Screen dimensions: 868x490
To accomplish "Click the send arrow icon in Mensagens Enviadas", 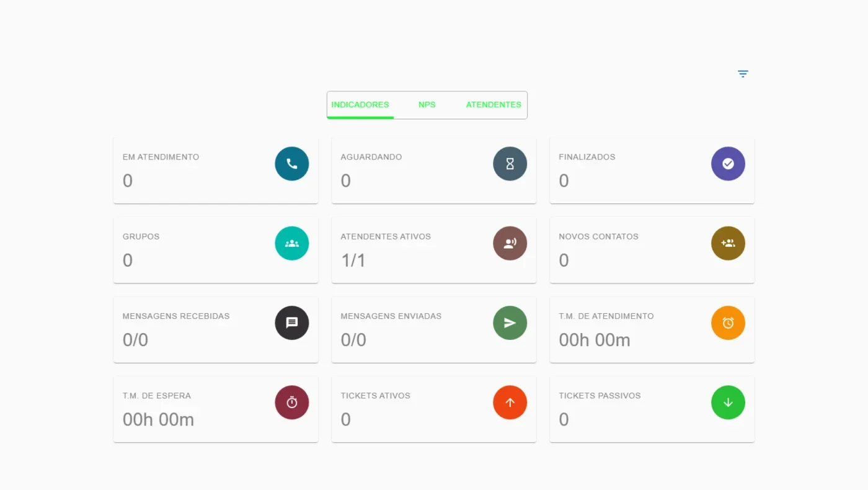I will [510, 323].
